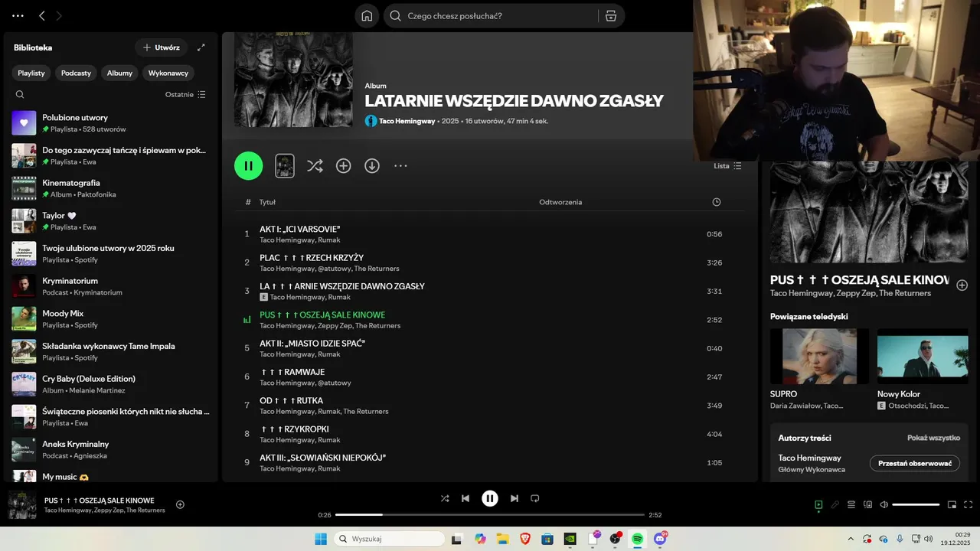Skip to previous track
The image size is (980, 551).
click(465, 498)
